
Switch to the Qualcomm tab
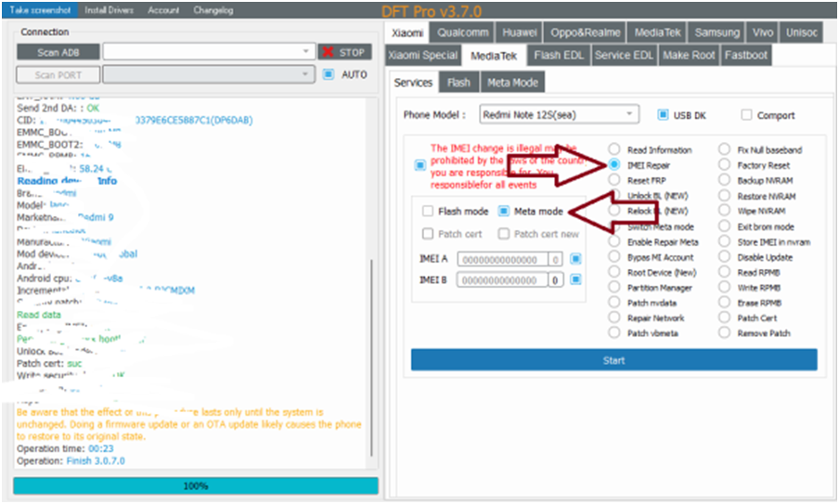point(463,32)
